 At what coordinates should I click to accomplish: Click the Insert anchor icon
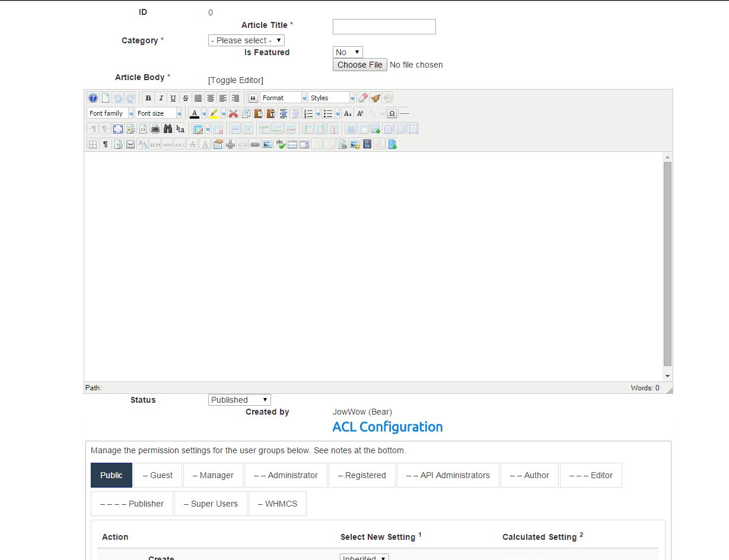click(x=230, y=144)
